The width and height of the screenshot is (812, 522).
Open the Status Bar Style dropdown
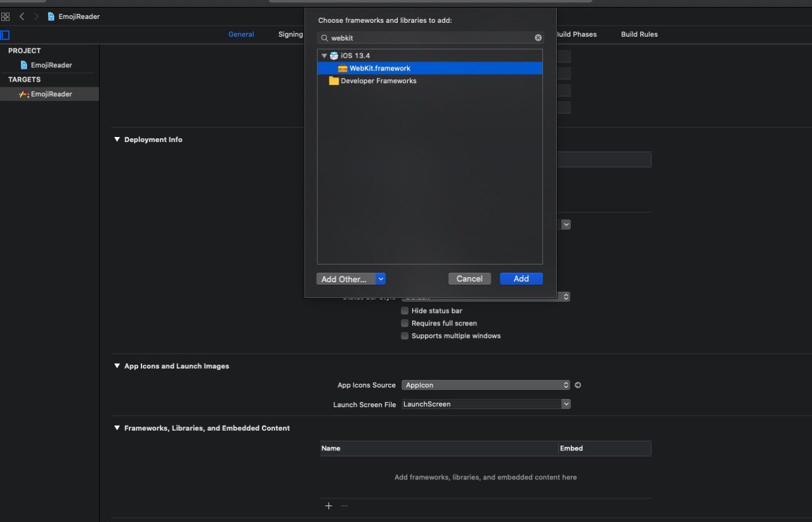click(x=486, y=297)
